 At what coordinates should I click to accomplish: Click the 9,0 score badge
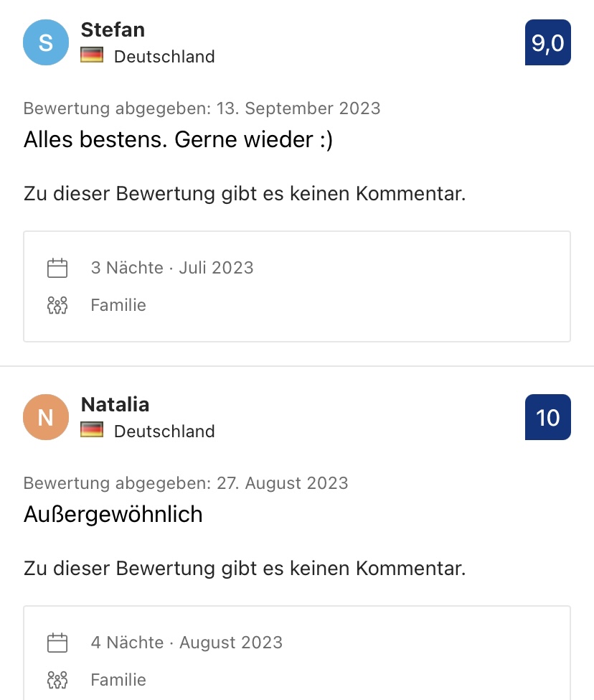click(548, 42)
